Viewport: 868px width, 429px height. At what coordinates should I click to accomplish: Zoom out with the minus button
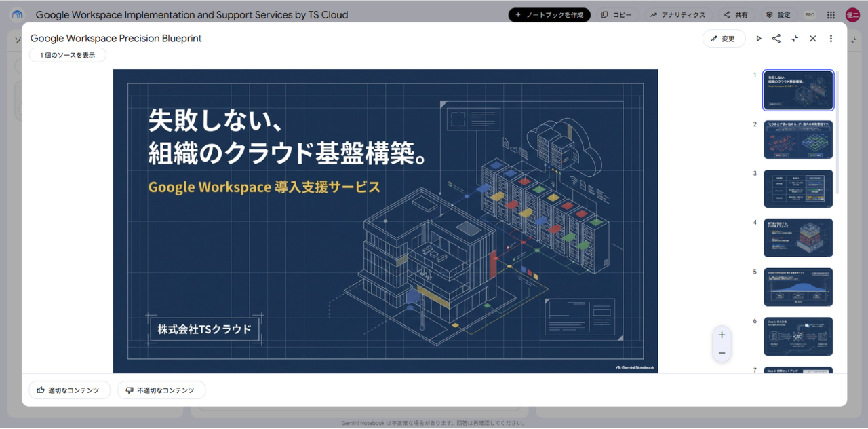pyautogui.click(x=722, y=353)
